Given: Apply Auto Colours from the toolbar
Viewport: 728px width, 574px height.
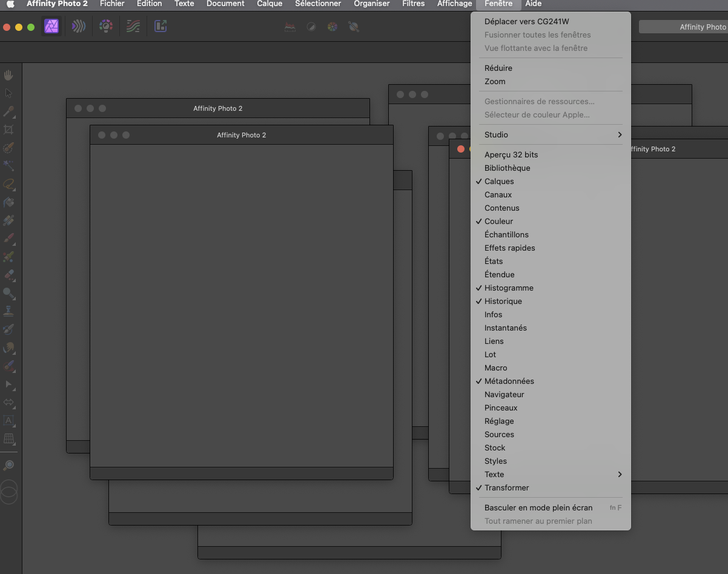Looking at the screenshot, I should tap(332, 27).
